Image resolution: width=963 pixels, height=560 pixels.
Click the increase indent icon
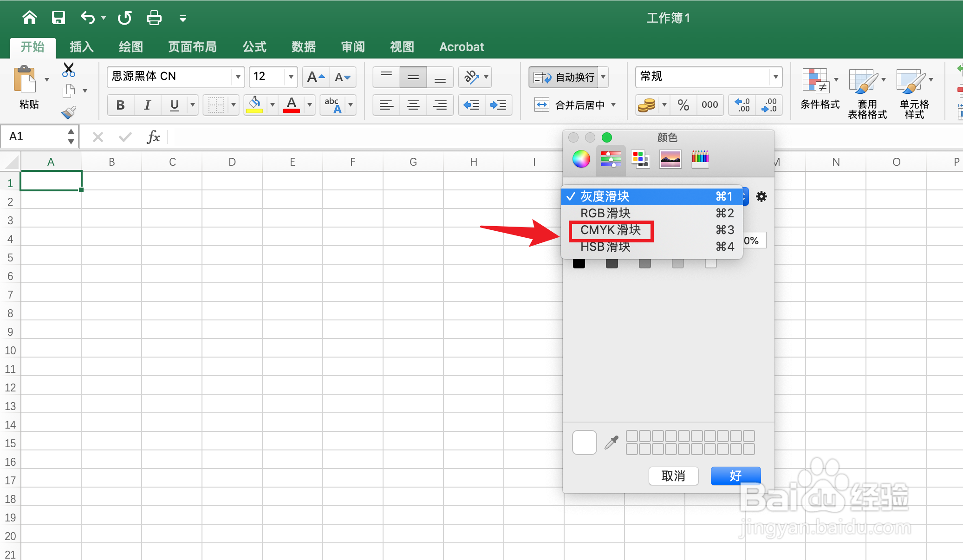pyautogui.click(x=498, y=105)
